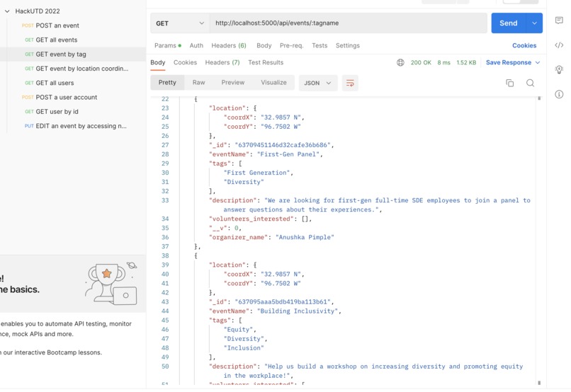Click the "Inclusion" tag value
Screen dimensions: 571x392
(x=244, y=348)
